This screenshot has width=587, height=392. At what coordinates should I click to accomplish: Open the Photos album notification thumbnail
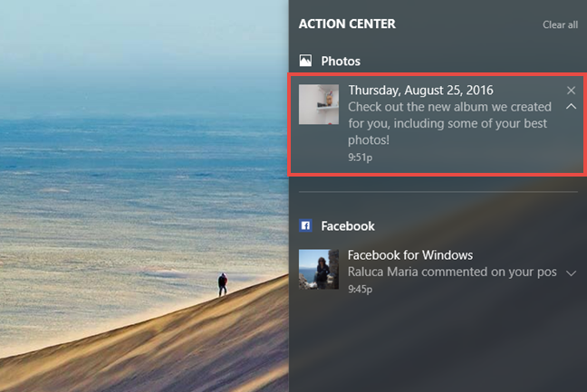[319, 104]
